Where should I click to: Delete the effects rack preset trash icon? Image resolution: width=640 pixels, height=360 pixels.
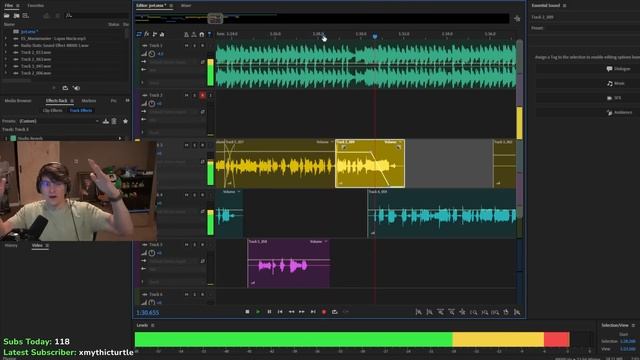pyautogui.click(x=114, y=121)
